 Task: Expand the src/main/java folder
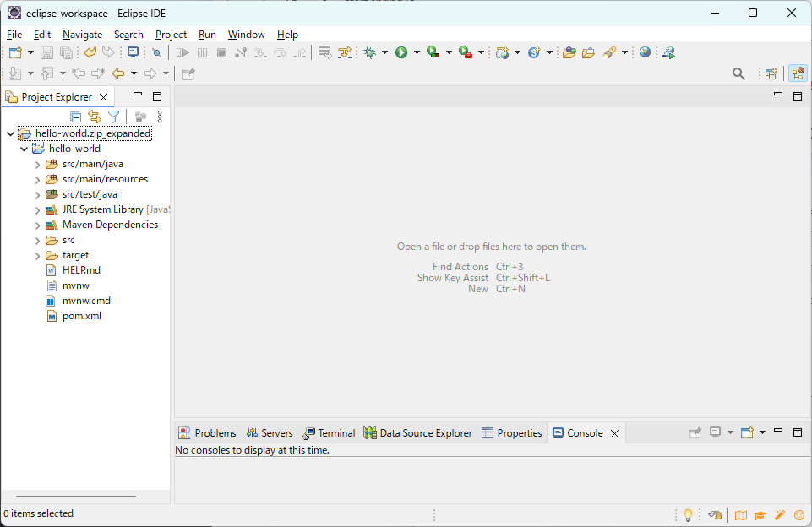(37, 165)
